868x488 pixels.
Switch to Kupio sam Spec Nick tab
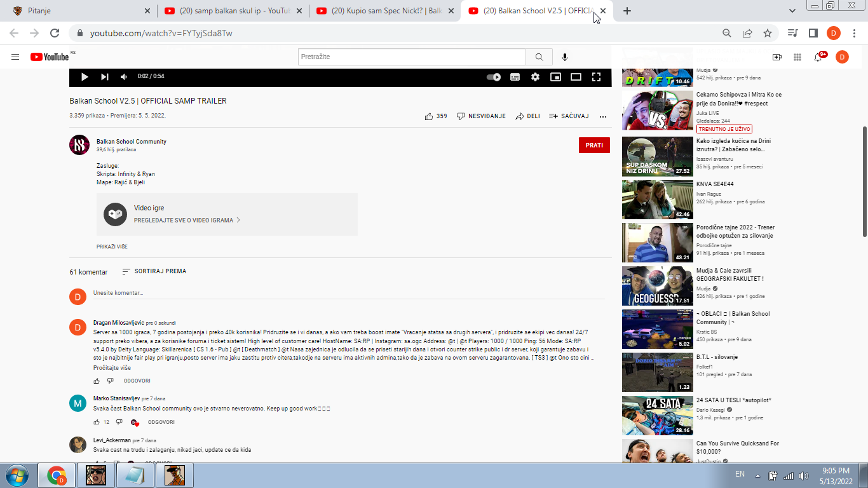[x=384, y=11]
